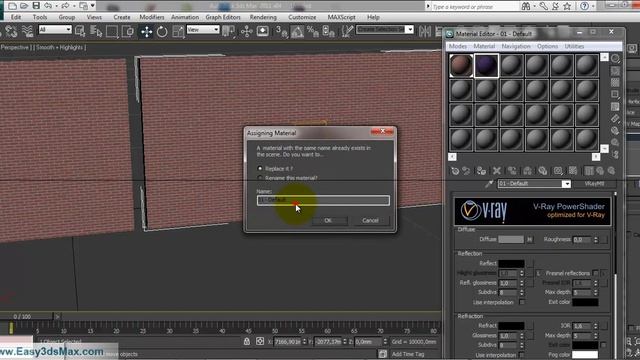Image resolution: width=640 pixels, height=360 pixels.
Task: Click Select Object tool icon
Action: pyautogui.click(x=80, y=31)
